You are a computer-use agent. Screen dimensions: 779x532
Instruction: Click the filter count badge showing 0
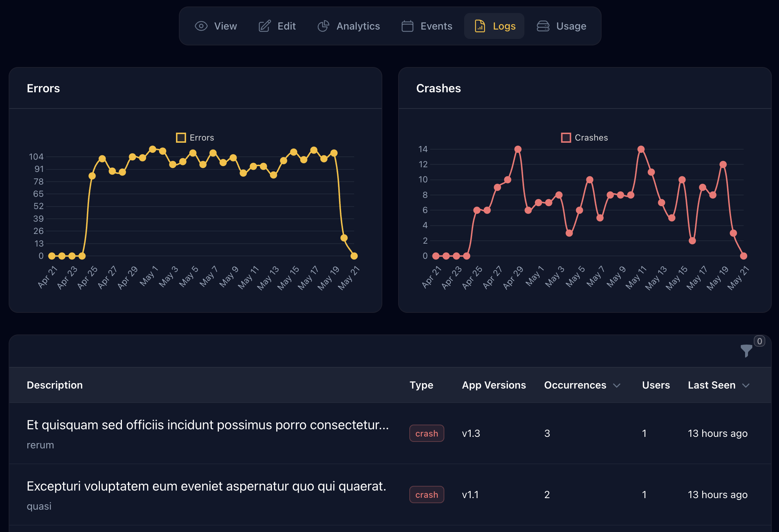(x=759, y=341)
